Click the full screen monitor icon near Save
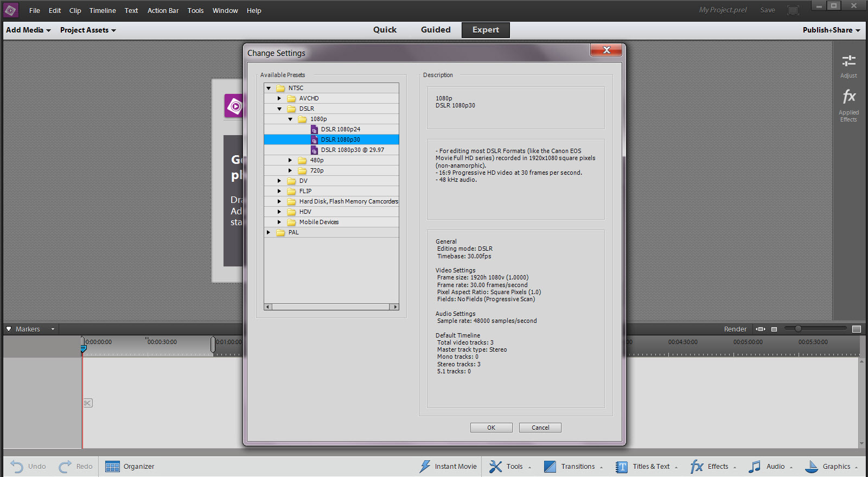868x477 pixels. point(793,10)
